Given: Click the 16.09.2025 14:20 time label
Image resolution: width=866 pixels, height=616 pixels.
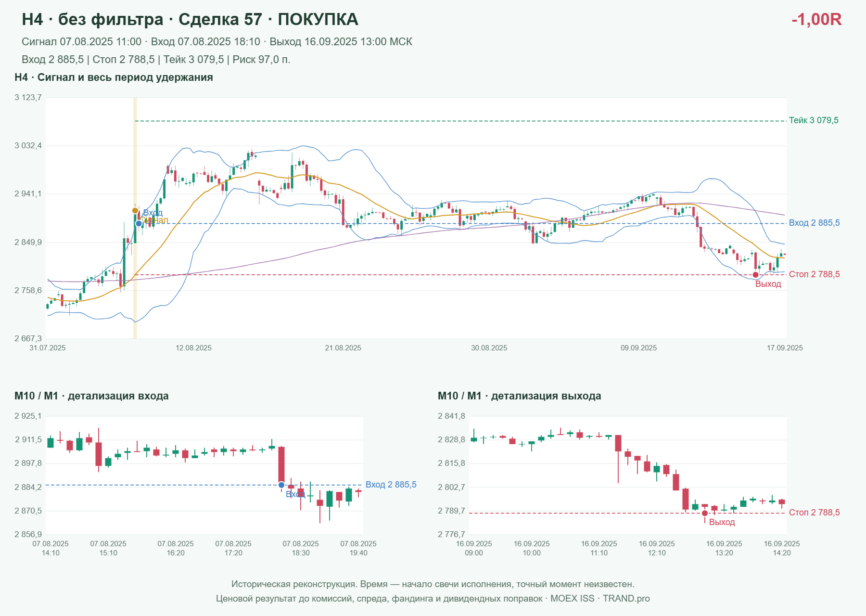Looking at the screenshot, I should [782, 548].
